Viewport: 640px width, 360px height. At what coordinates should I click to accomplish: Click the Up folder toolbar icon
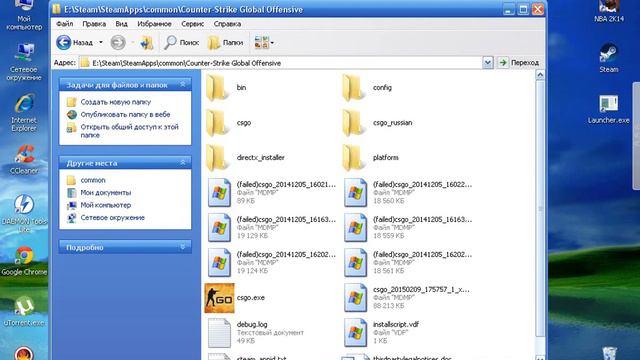point(147,42)
